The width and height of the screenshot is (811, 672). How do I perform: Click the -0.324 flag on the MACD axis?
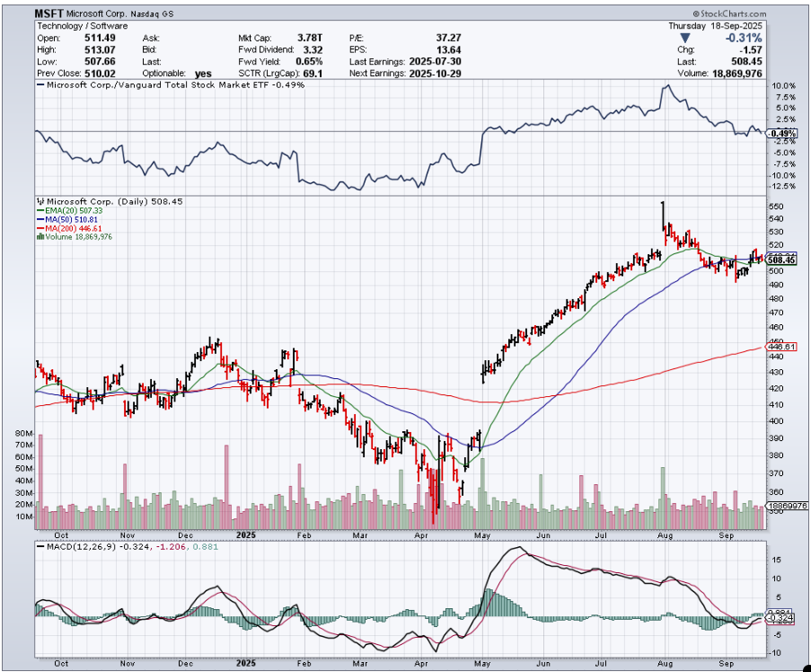(x=780, y=618)
